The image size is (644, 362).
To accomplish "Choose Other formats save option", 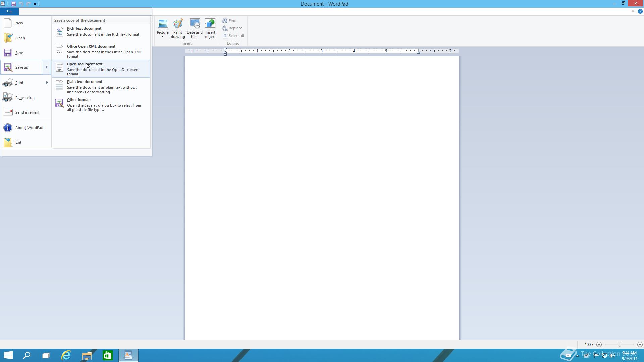I will [101, 105].
